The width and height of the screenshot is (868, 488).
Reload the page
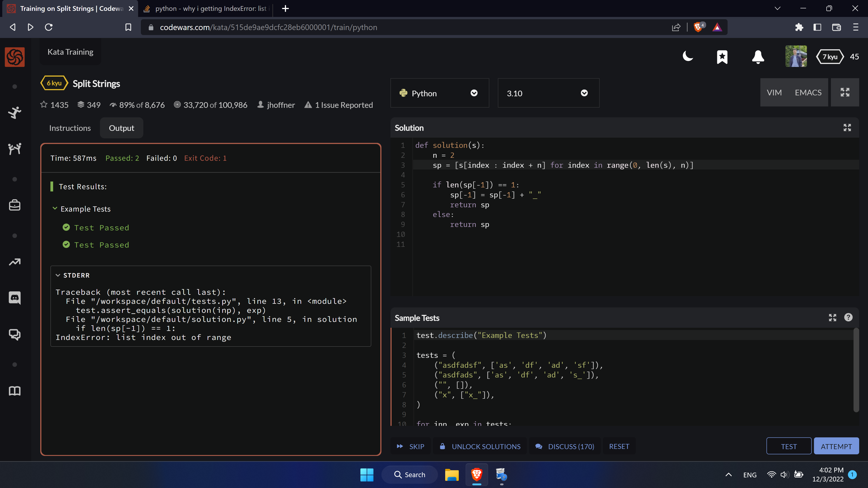pyautogui.click(x=49, y=27)
